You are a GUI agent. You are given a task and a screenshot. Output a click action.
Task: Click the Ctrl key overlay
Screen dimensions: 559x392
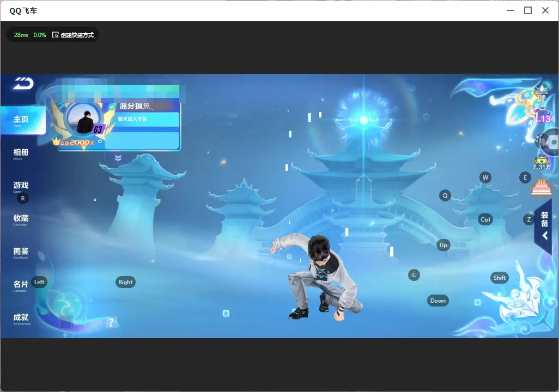485,219
